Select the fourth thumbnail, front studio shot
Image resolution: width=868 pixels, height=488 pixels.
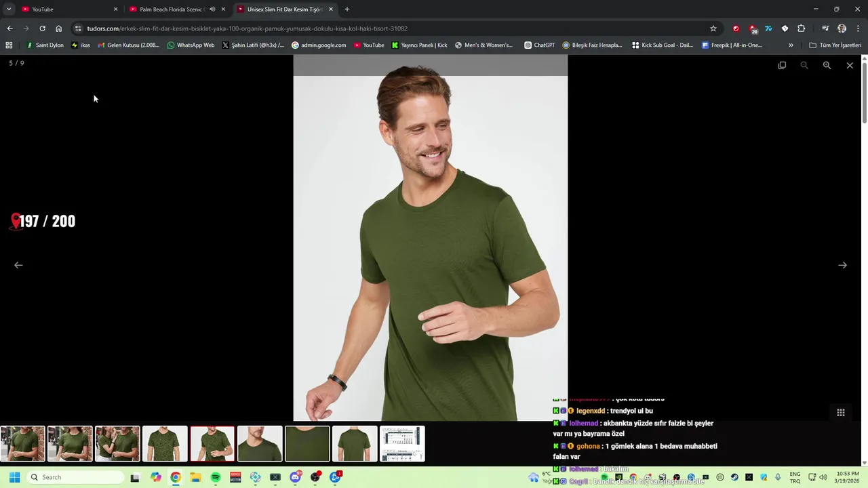(165, 444)
